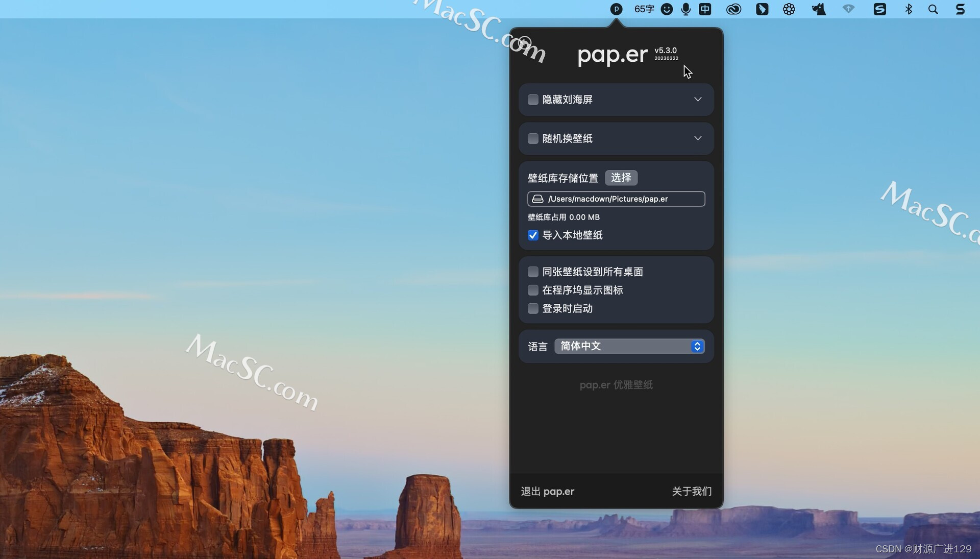
Task: Click the disk icon in path field
Action: tap(537, 199)
